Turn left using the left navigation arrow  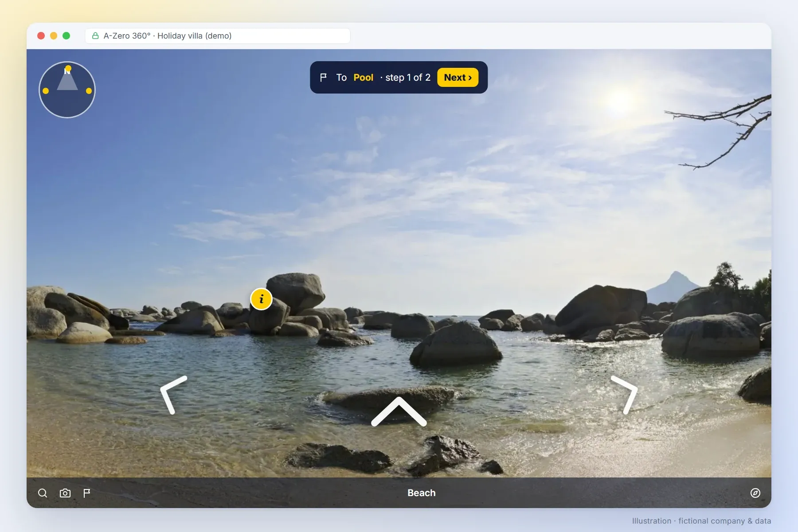point(174,395)
